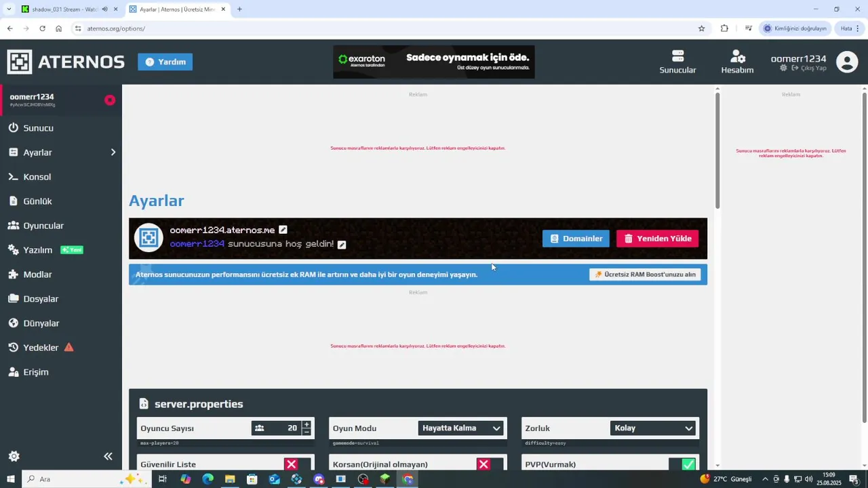868x488 pixels.
Task: Open File Explorer from taskbar
Action: click(230, 479)
